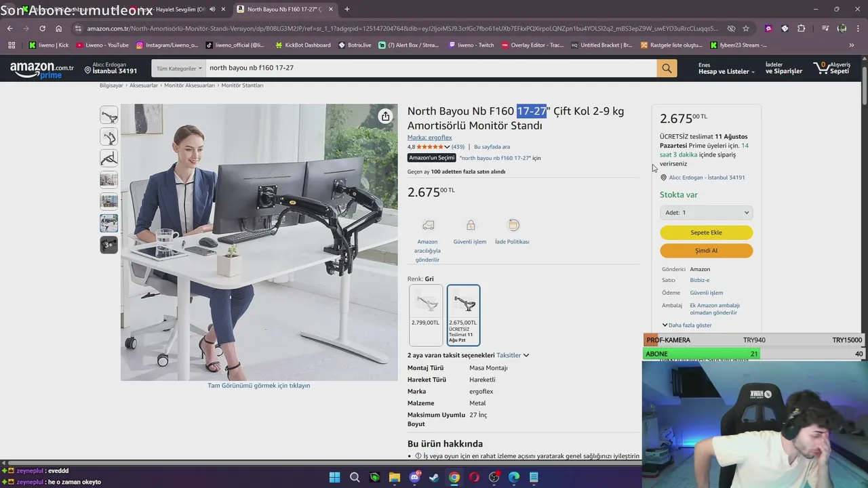The height and width of the screenshot is (488, 868).
Task: Expand Taksitler installment options
Action: pos(513,355)
